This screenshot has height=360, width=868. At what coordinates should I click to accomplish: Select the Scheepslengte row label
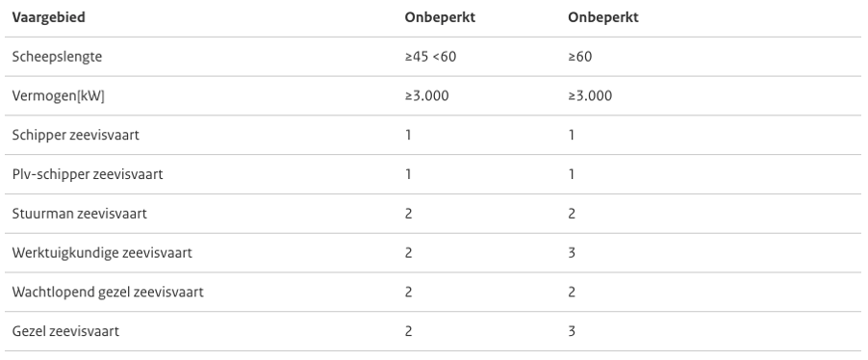point(57,57)
